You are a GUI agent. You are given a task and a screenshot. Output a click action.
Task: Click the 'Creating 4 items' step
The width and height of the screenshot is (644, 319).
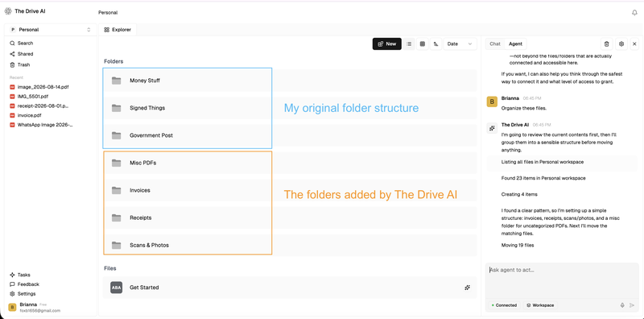click(519, 194)
